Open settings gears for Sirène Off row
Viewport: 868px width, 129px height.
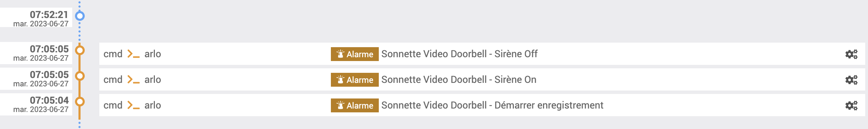tap(851, 54)
